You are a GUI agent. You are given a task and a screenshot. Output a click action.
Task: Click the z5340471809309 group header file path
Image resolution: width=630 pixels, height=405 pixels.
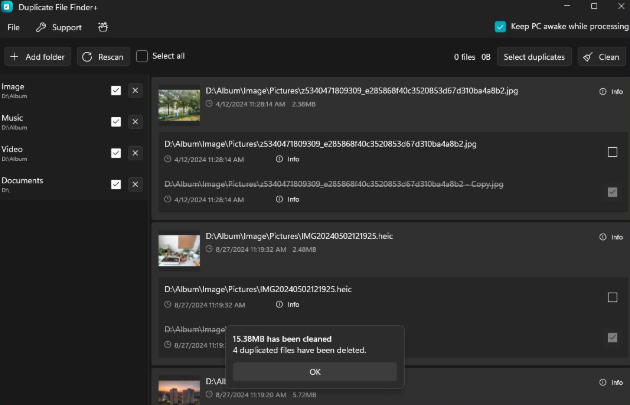click(362, 91)
